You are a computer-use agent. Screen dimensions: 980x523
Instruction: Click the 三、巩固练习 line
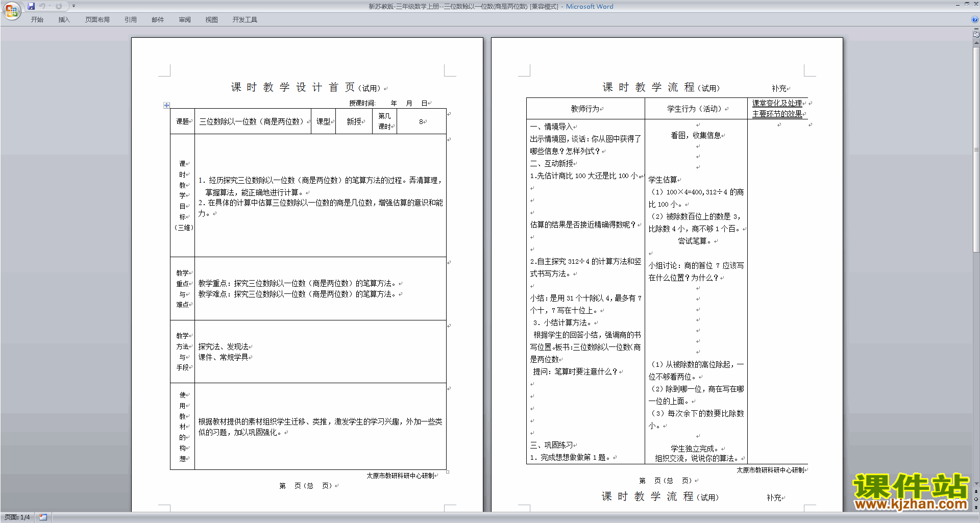coord(551,445)
